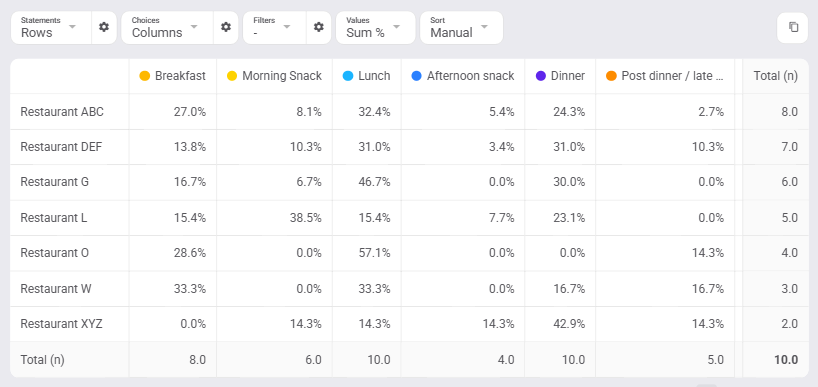Select the Restaurant ABC row label
Viewport: 818px width, 387px height.
pyautogui.click(x=62, y=112)
